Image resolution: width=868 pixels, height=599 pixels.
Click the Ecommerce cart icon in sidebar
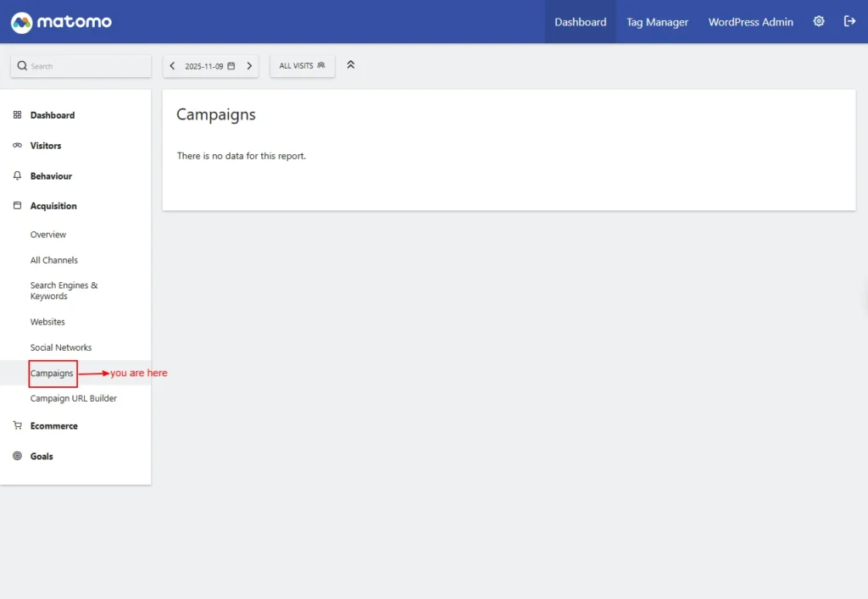coord(18,426)
